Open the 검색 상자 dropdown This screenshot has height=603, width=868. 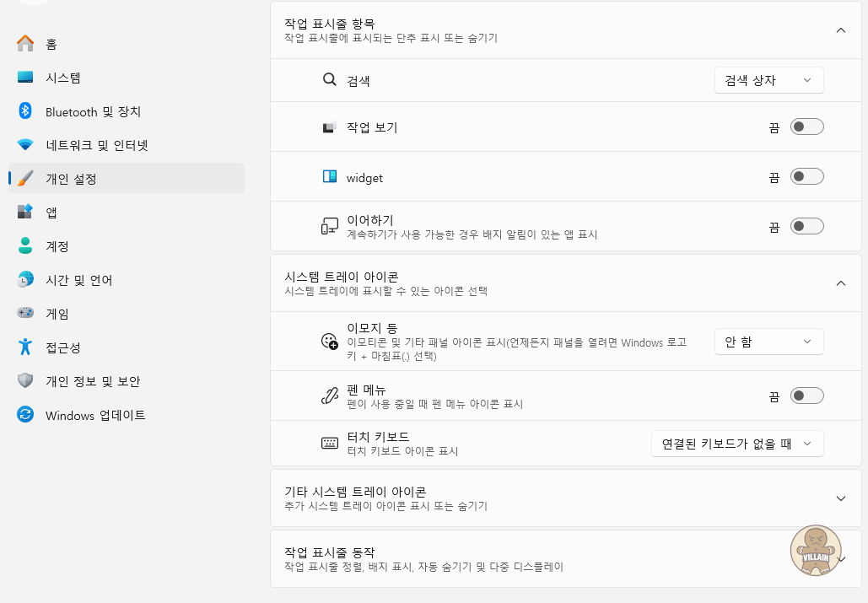pos(769,80)
